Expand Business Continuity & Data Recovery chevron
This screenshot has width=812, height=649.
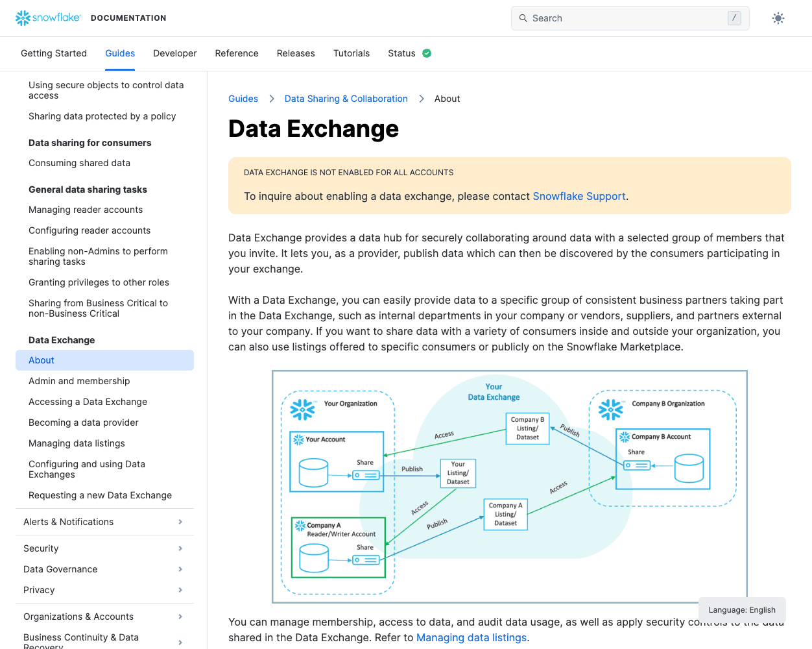pyautogui.click(x=180, y=643)
